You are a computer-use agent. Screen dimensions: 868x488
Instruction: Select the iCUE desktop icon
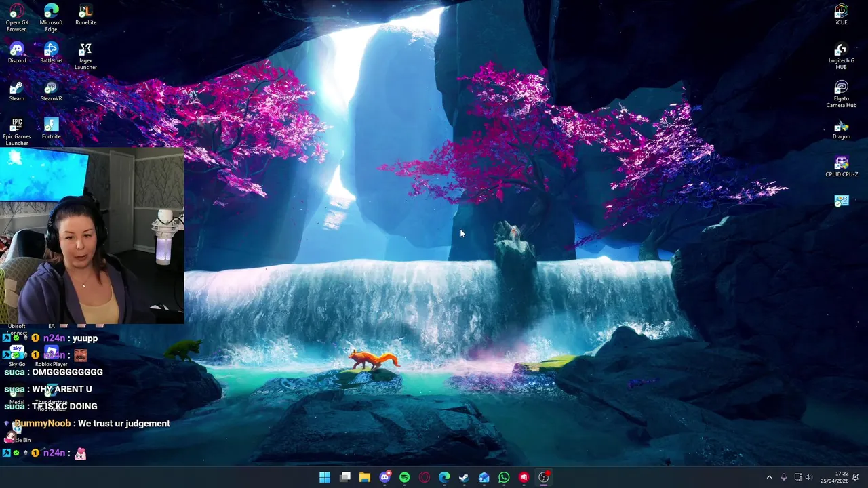[x=842, y=14]
